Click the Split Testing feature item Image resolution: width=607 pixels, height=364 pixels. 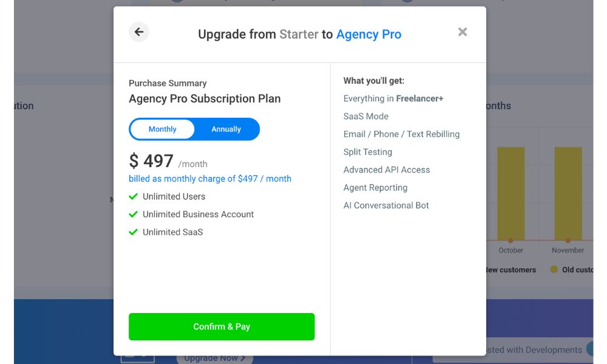[368, 152]
